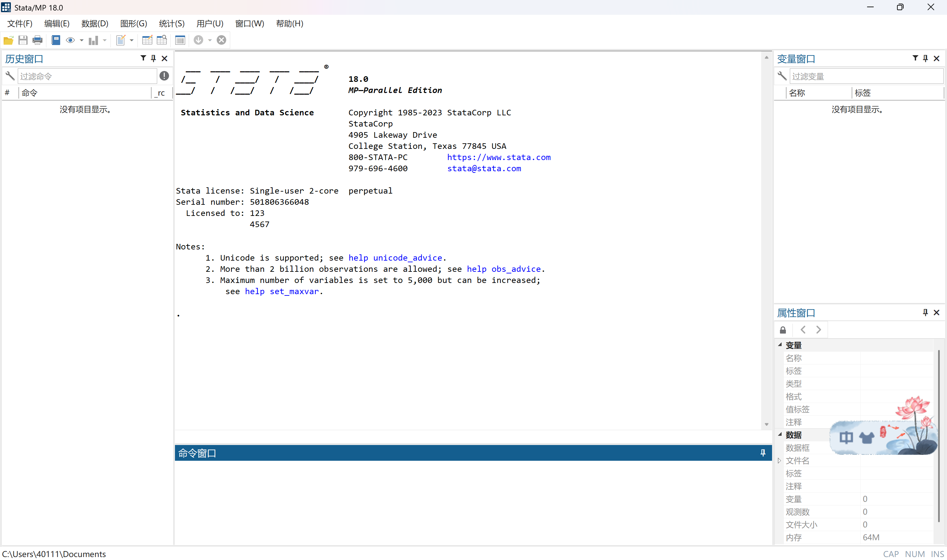Click Results scrollbar up arrow
947x560 pixels.
click(x=766, y=58)
